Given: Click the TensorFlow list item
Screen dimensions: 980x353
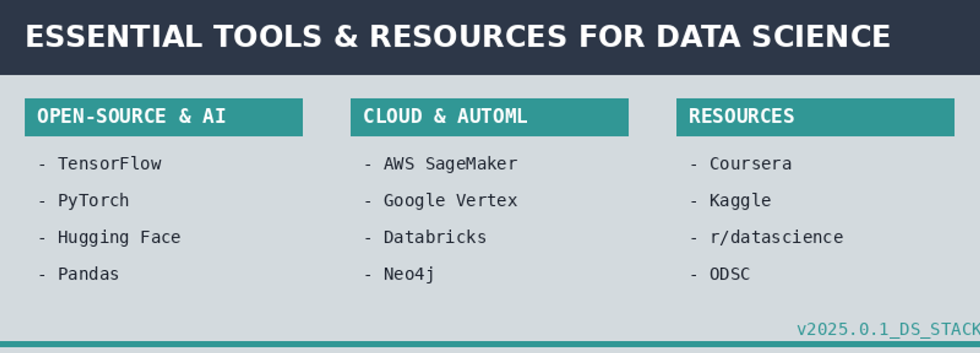Looking at the screenshot, I should pos(100,163).
